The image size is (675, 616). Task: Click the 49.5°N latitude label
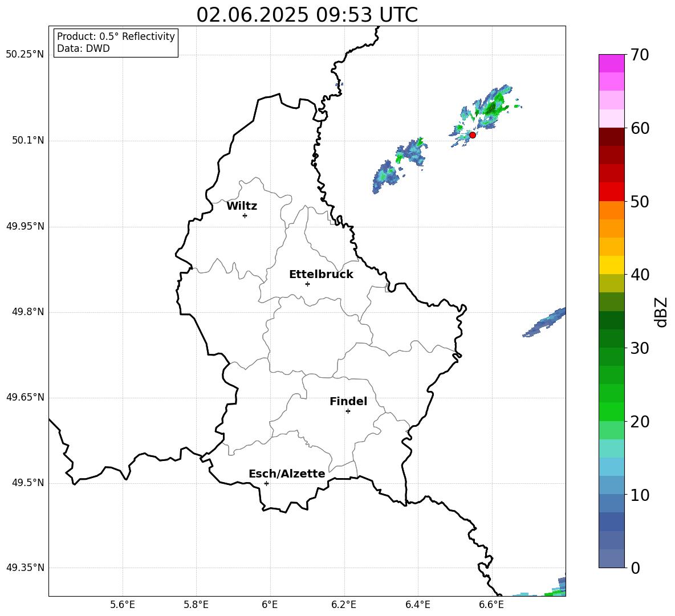(28, 483)
